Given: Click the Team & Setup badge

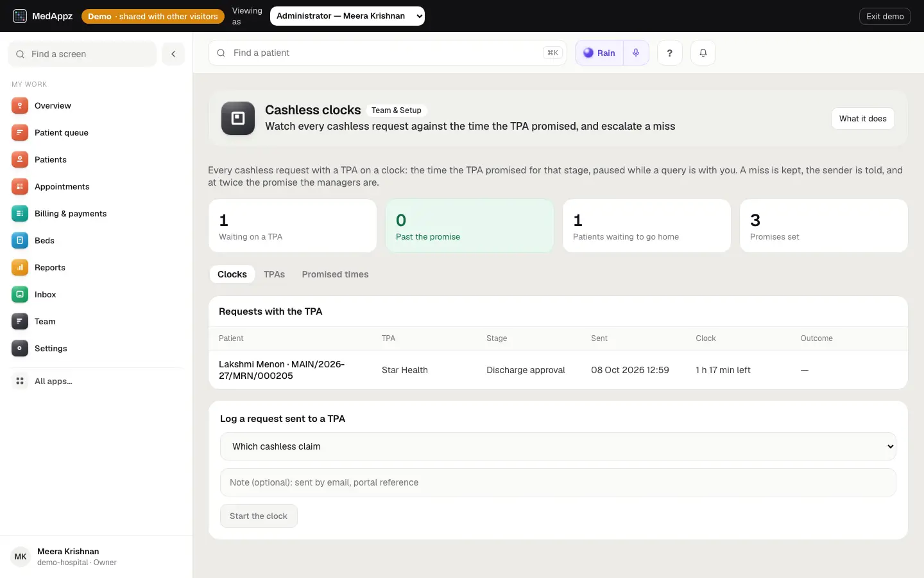Looking at the screenshot, I should 397,110.
